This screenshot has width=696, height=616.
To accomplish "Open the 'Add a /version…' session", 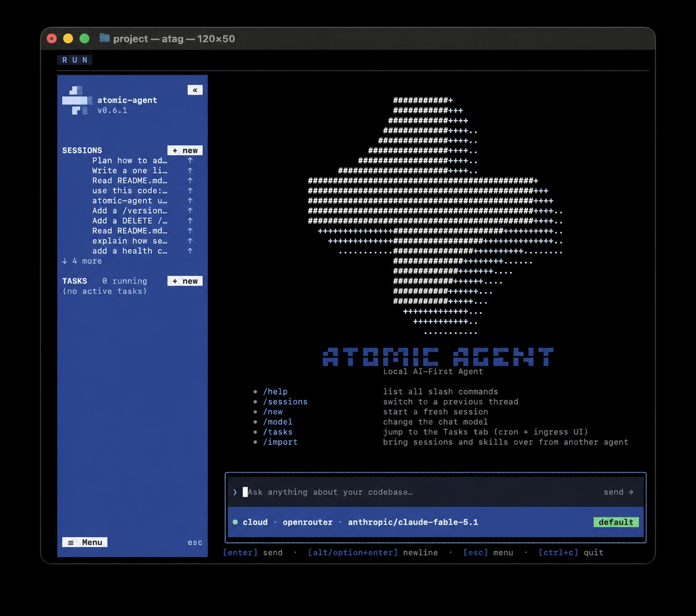I will tap(129, 211).
